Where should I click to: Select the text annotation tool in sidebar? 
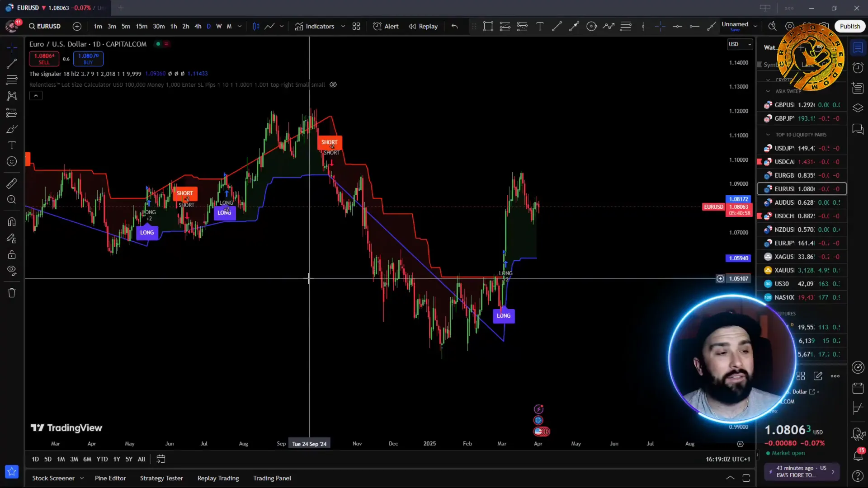click(x=12, y=145)
